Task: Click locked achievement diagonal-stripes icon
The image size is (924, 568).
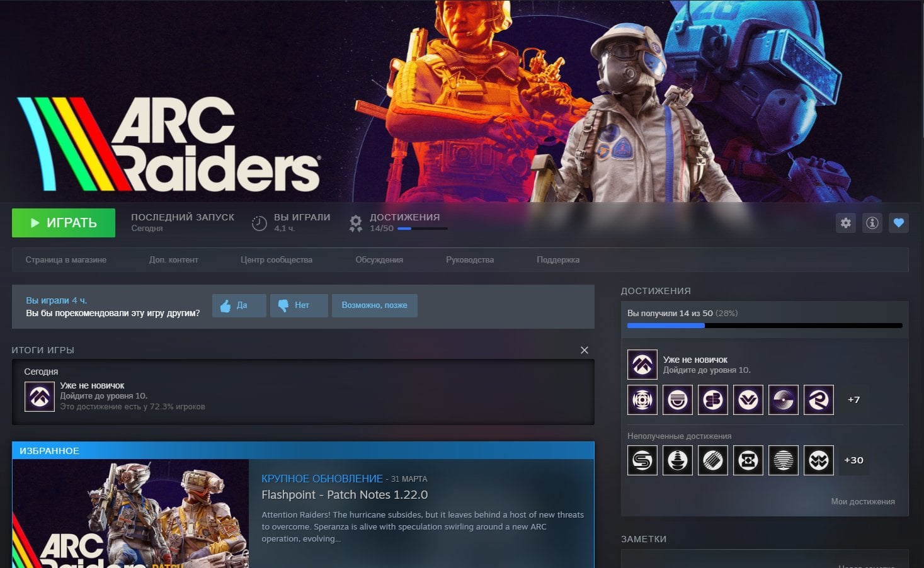Action: point(713,460)
